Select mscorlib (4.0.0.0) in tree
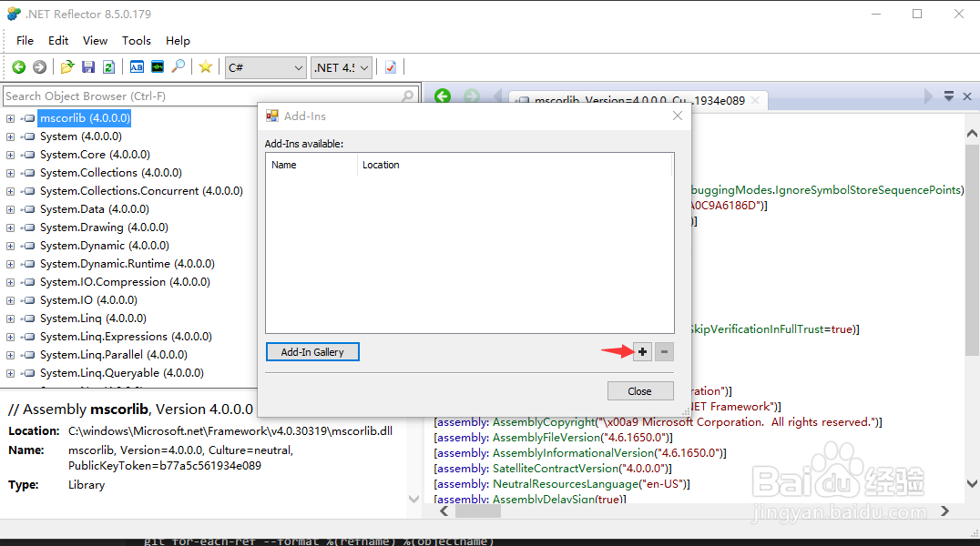 pos(85,118)
